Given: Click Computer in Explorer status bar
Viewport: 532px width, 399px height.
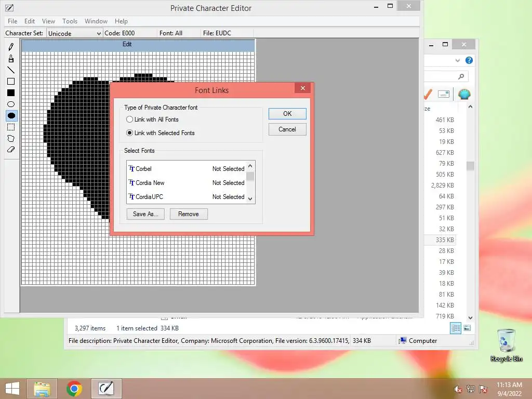Looking at the screenshot, I should point(418,341).
